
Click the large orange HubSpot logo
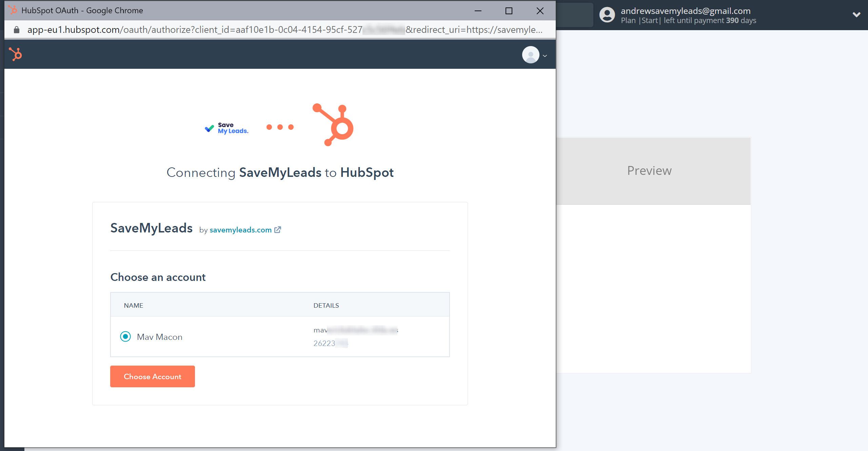click(x=333, y=125)
